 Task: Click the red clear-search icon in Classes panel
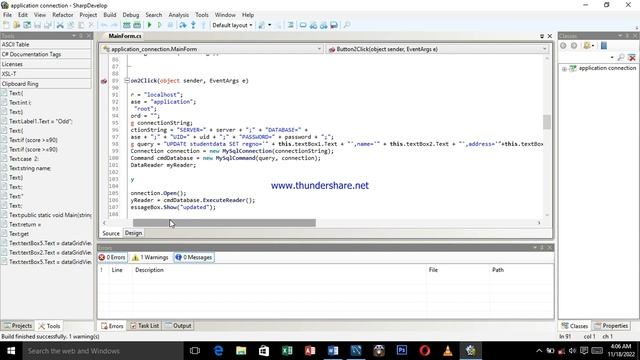pos(632,58)
